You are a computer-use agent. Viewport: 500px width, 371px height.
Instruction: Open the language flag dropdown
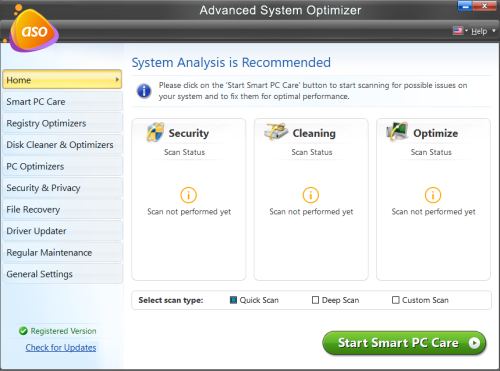(460, 31)
